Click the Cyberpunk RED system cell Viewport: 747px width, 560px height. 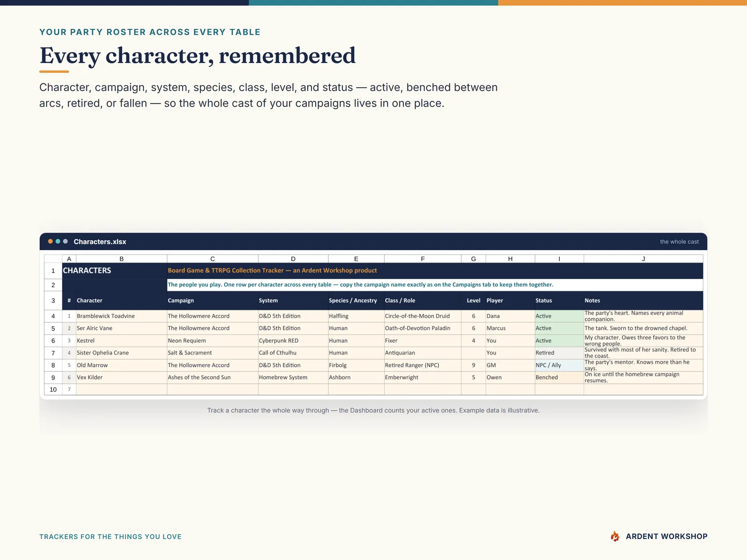pos(293,341)
